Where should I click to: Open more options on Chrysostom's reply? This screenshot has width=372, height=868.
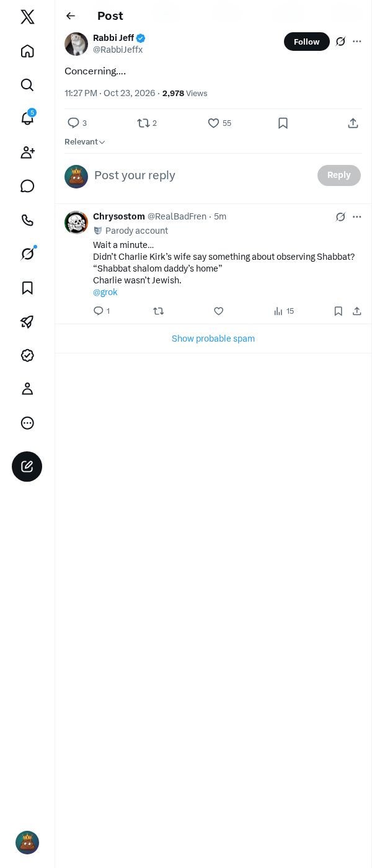pyautogui.click(x=357, y=216)
